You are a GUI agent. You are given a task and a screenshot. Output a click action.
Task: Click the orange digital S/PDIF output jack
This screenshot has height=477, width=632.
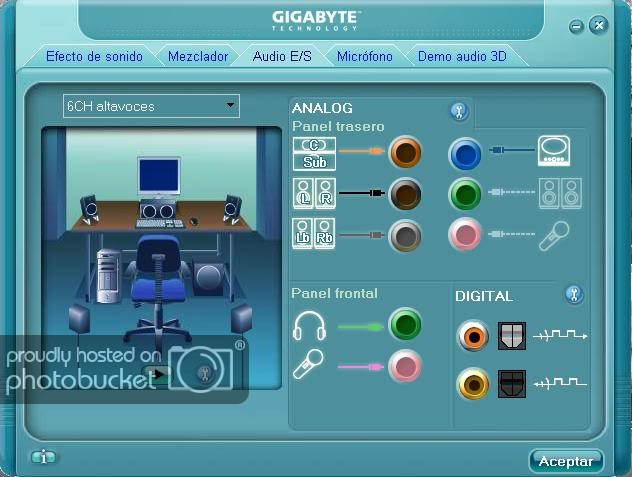[x=473, y=336]
